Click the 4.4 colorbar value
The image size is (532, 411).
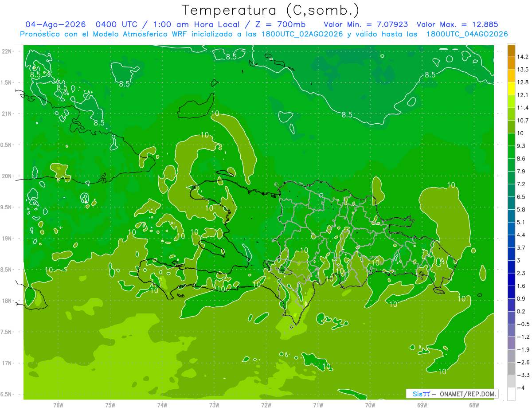point(521,235)
